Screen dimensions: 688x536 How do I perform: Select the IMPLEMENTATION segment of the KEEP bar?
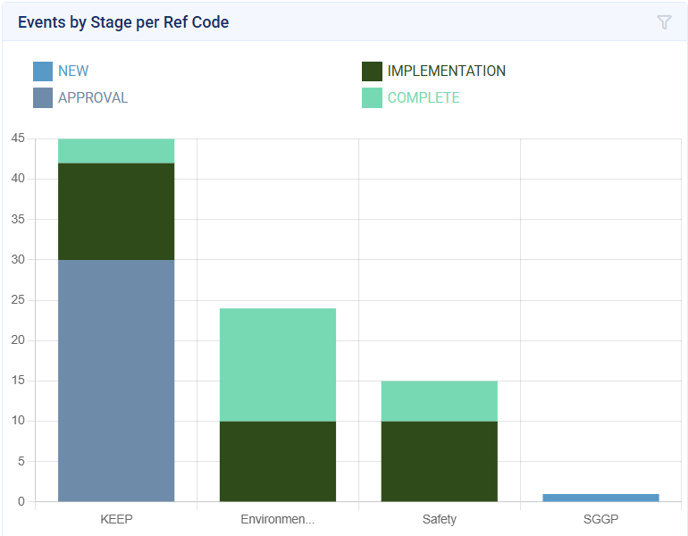point(116,211)
